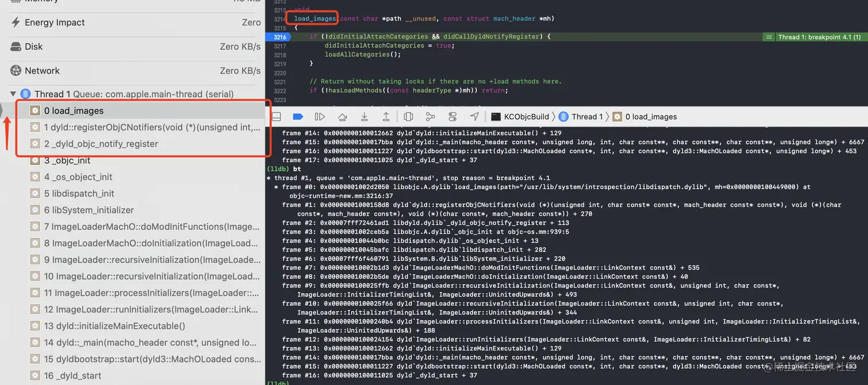The height and width of the screenshot is (385, 868).
Task: Click 'didInitialAttachCategories = true;' code line
Action: (x=389, y=45)
